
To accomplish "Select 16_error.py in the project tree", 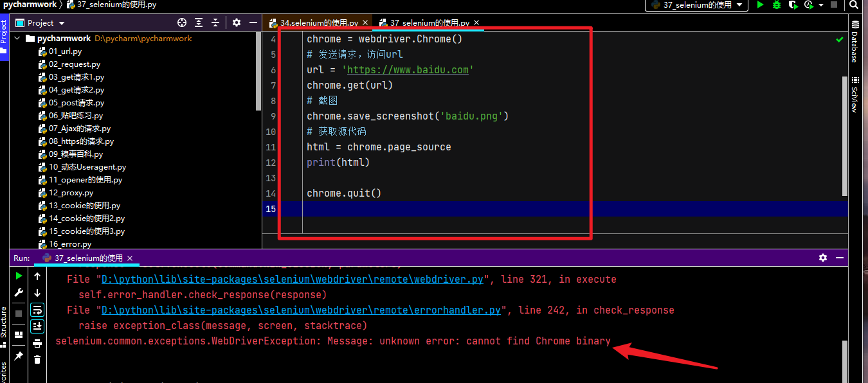I will (69, 244).
